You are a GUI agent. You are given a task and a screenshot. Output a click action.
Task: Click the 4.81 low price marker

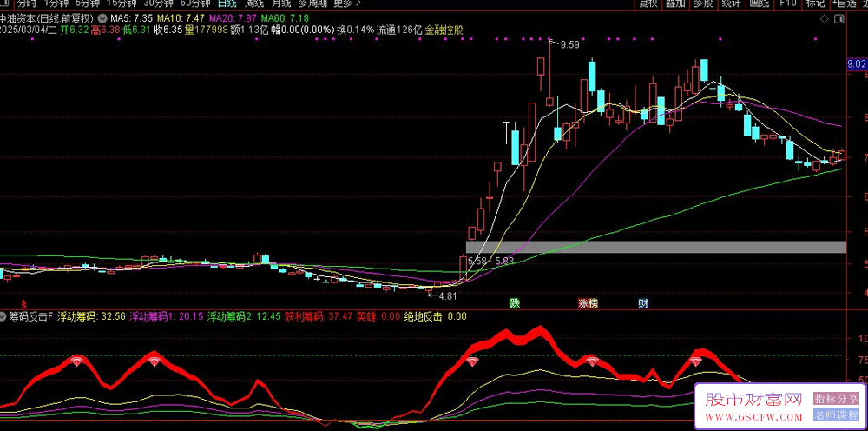pyautogui.click(x=447, y=295)
